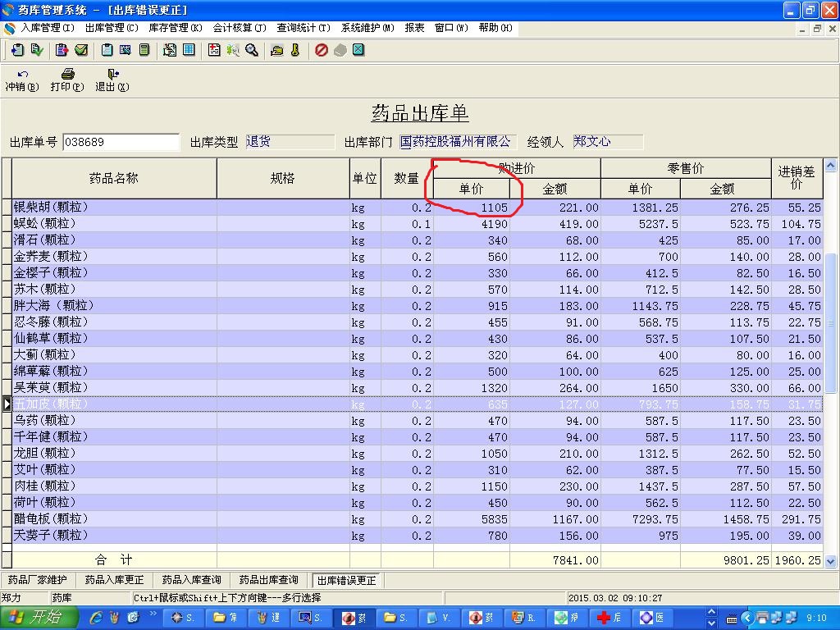Click the 7841.00 total amount cell
Screen dimensions: 840x630
tap(555, 560)
